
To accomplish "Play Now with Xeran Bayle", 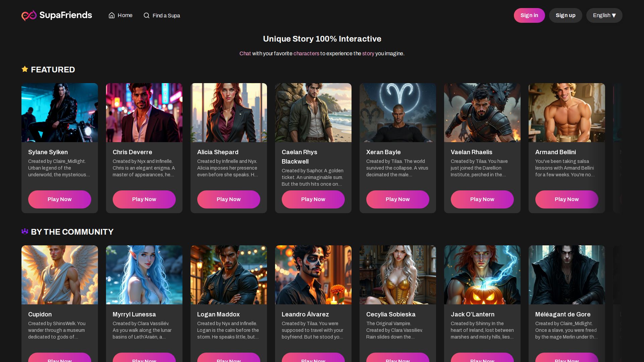I will pos(398,199).
